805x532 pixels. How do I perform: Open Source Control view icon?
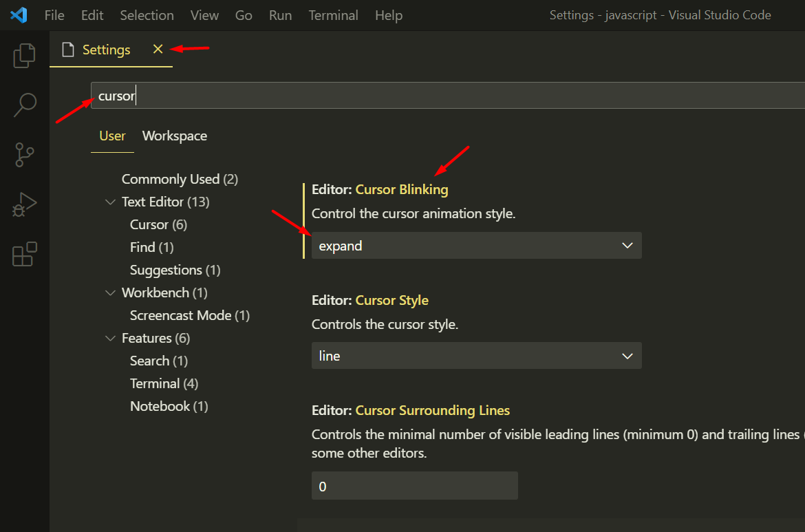click(25, 155)
